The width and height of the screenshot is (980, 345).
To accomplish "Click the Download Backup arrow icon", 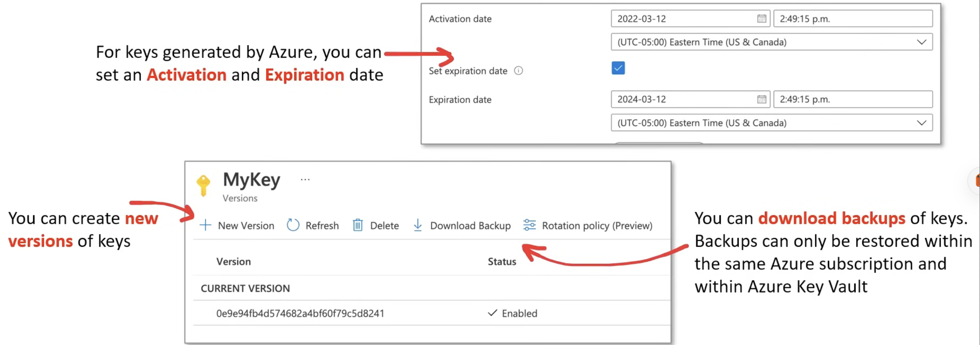I will click(417, 225).
